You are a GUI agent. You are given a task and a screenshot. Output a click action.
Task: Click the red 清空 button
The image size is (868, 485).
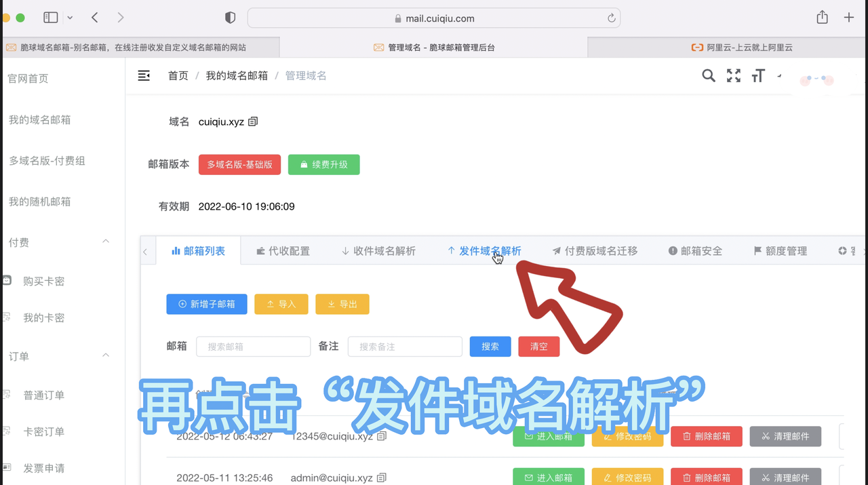[x=539, y=347]
